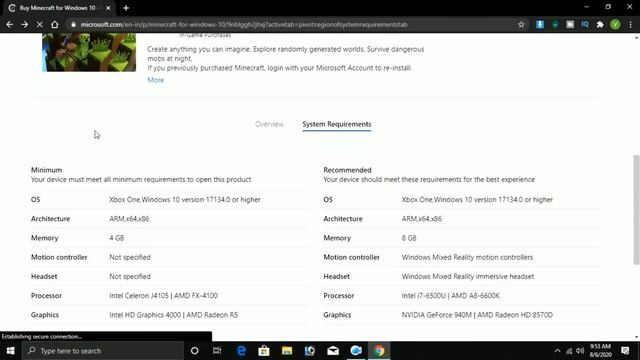The height and width of the screenshot is (360, 640).
Task: Click the green extension icon
Action: click(x=555, y=24)
